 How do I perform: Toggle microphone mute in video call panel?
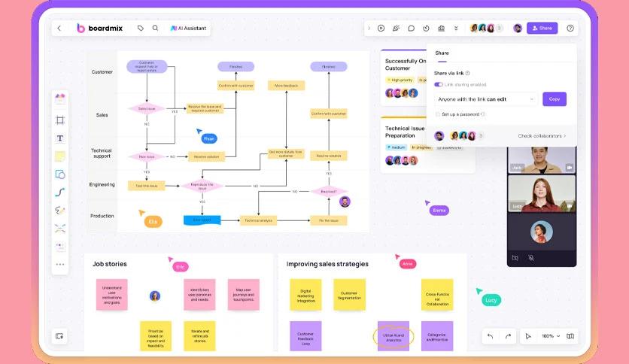[x=531, y=258]
